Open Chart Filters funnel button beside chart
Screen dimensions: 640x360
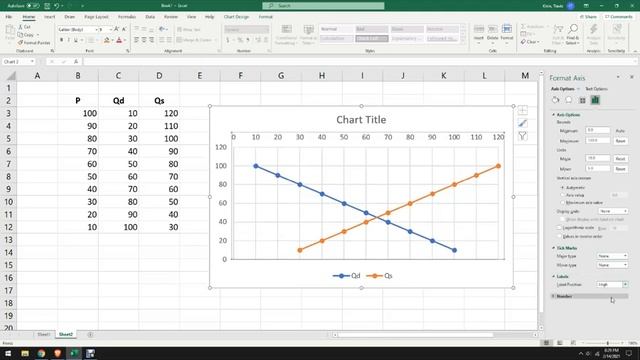pyautogui.click(x=522, y=136)
